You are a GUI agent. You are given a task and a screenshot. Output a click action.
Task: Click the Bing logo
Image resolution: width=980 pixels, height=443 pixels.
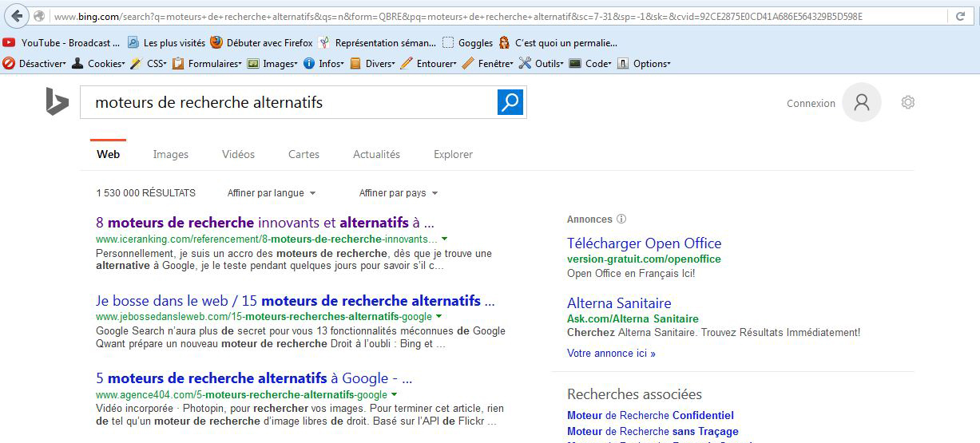pyautogui.click(x=57, y=102)
